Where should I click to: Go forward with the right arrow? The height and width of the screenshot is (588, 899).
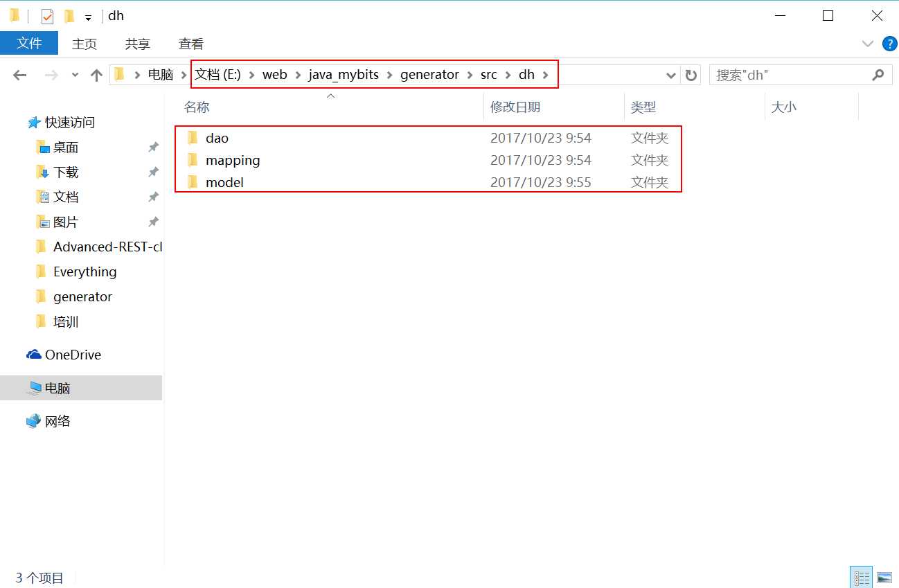pos(51,75)
